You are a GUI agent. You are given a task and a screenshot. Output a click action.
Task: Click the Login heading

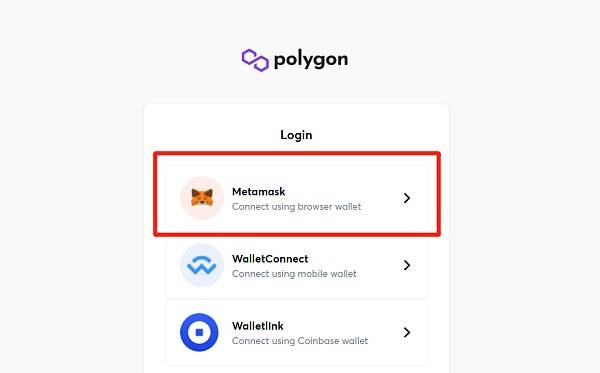(x=296, y=135)
